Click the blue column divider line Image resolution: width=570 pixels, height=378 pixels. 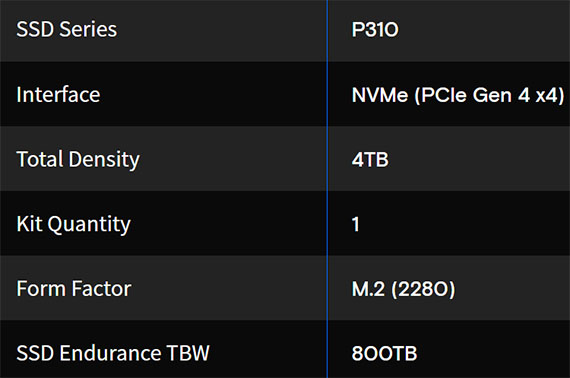point(327,189)
